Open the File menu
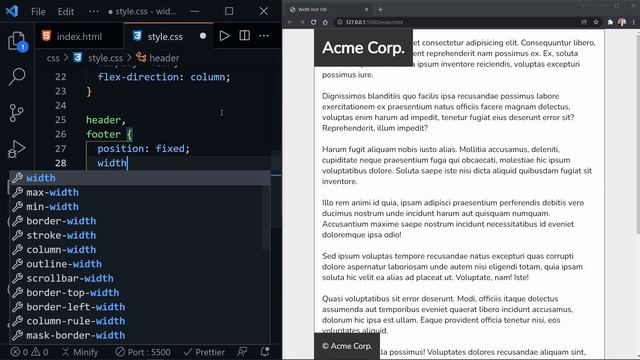This screenshot has width=640, height=360. click(38, 11)
